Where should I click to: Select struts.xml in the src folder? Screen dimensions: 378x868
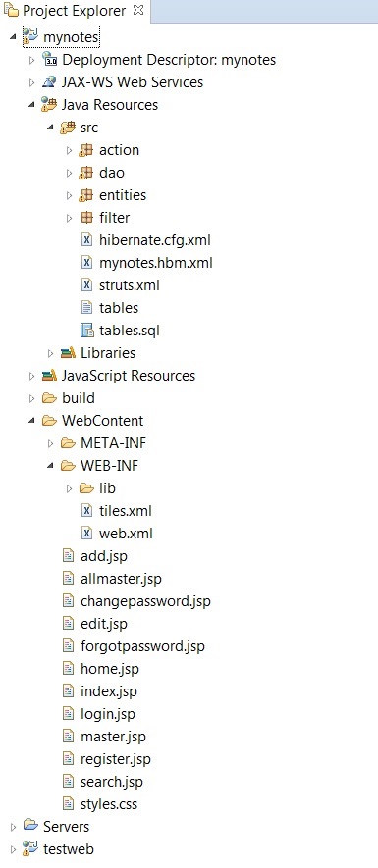point(130,285)
